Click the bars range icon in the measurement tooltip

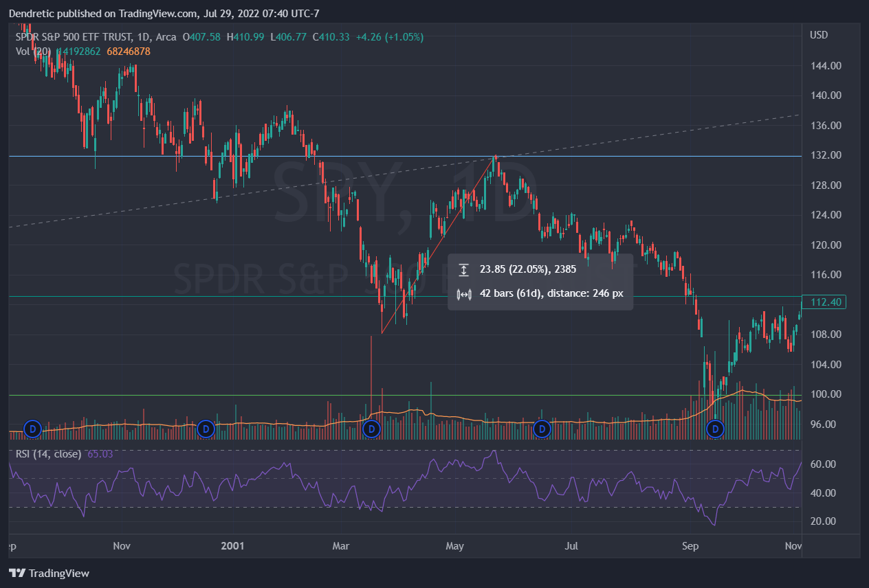tap(464, 294)
